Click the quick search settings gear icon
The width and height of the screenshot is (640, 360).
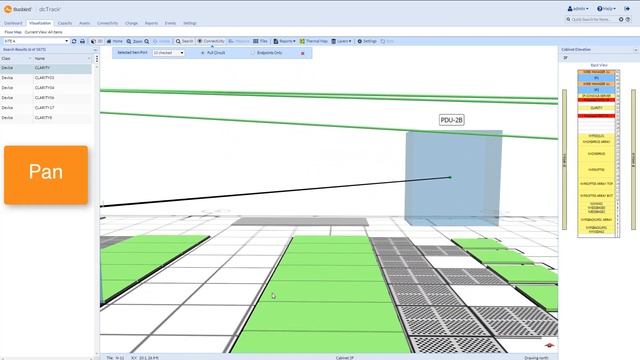[621, 19]
